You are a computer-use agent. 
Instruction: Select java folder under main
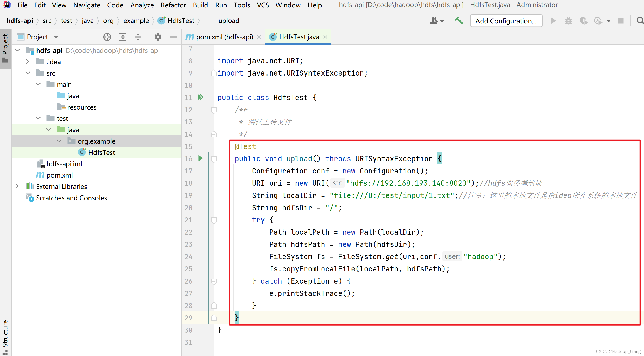pyautogui.click(x=73, y=96)
